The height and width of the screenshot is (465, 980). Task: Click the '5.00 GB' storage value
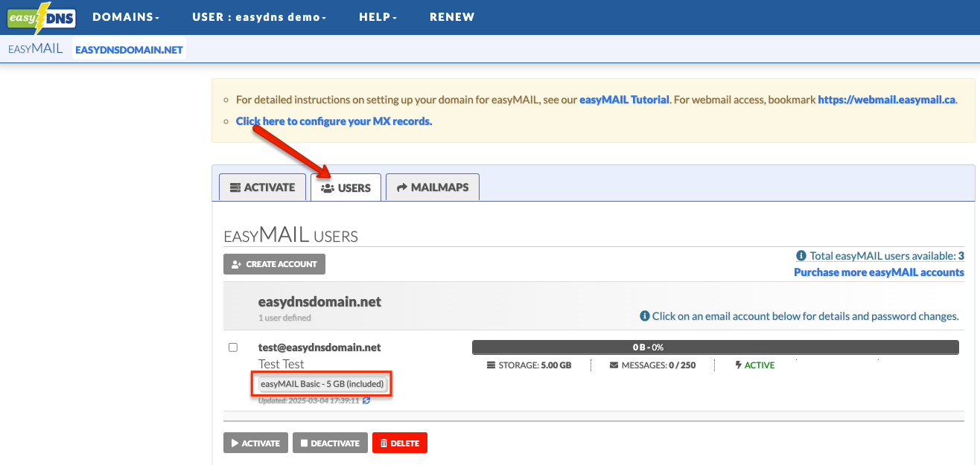click(x=556, y=365)
